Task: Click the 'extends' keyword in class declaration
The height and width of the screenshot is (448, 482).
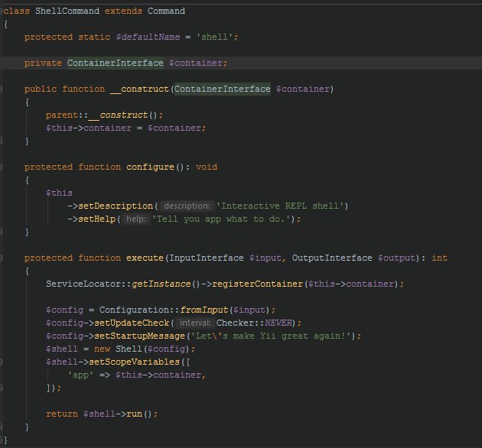Action: tap(123, 11)
